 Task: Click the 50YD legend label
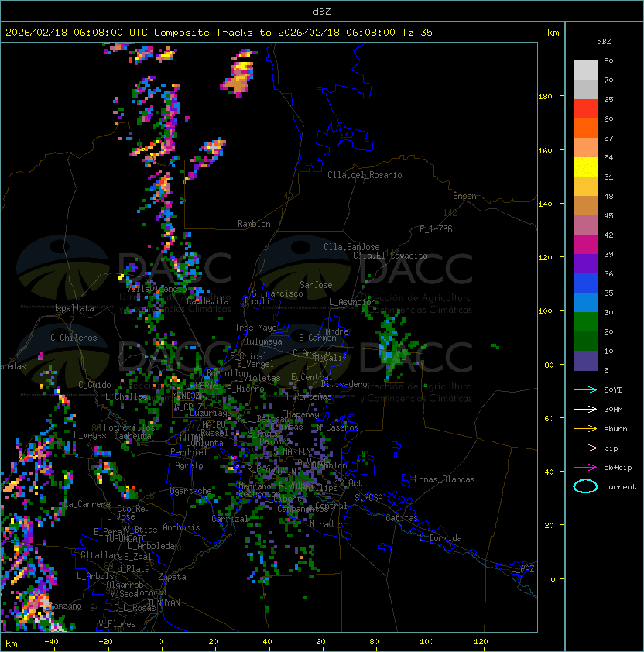point(613,389)
